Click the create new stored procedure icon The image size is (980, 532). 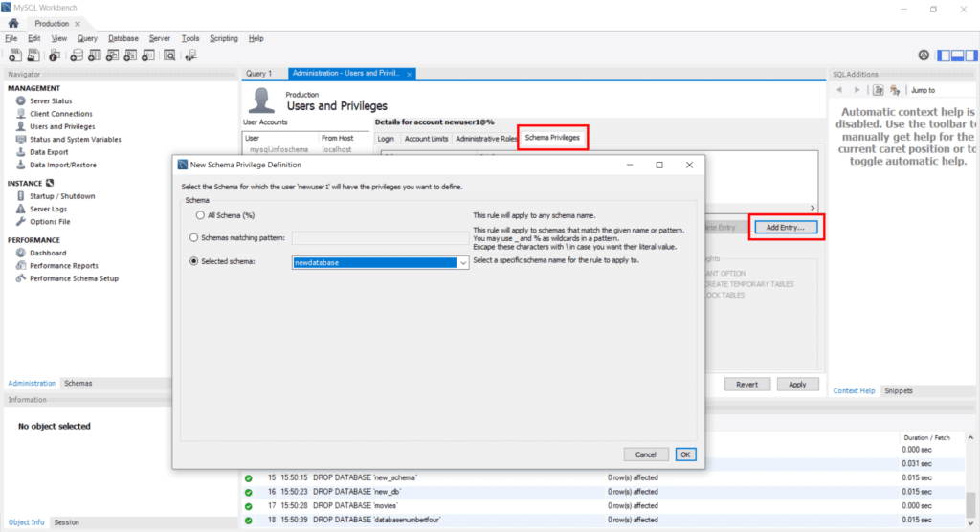tap(130, 55)
